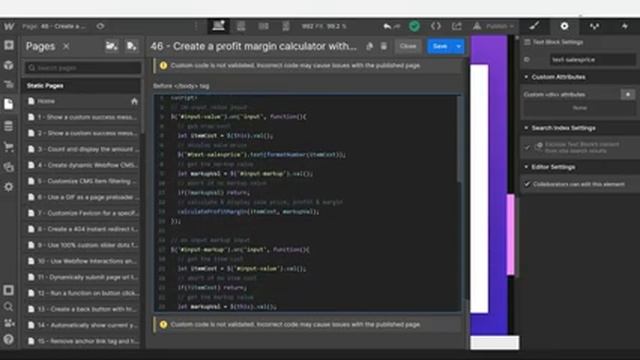Open page 13 - Create a back button
Image resolution: width=640 pixels, height=360 pixels.
pos(83,309)
